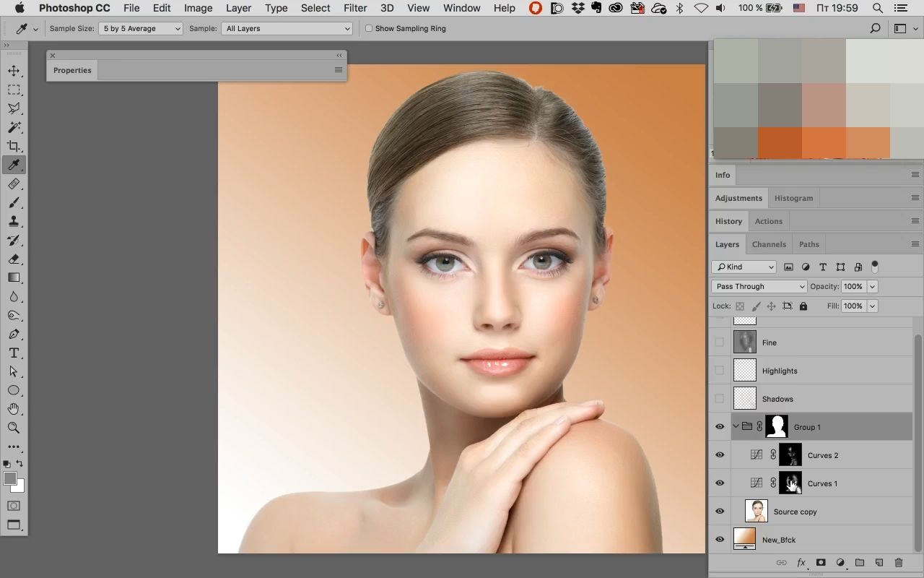Open the Fill slider dropdown arrow

(x=873, y=306)
